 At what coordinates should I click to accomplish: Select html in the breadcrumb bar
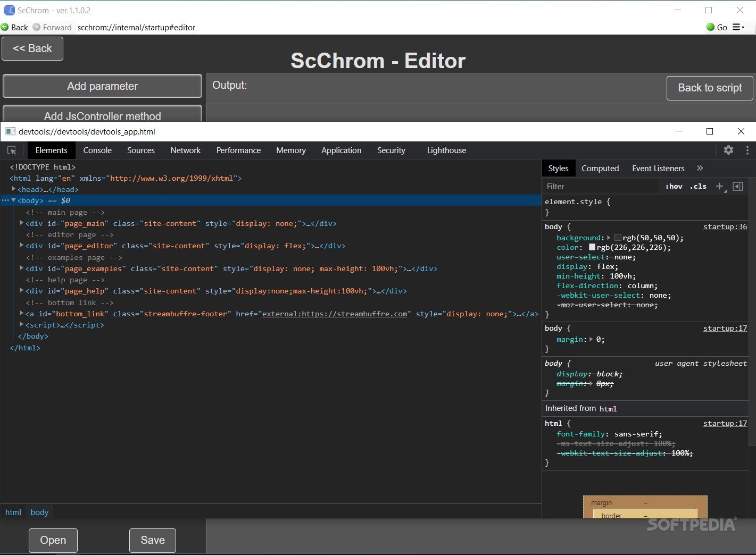click(x=13, y=512)
